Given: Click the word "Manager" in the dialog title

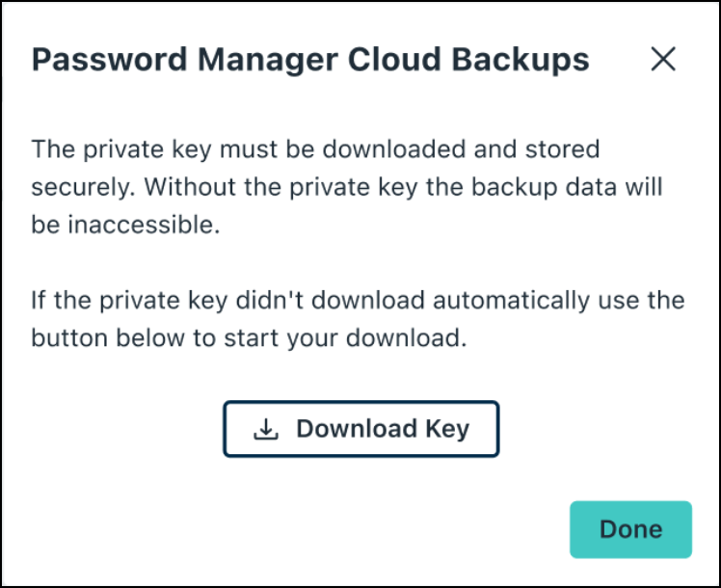Looking at the screenshot, I should point(232,61).
